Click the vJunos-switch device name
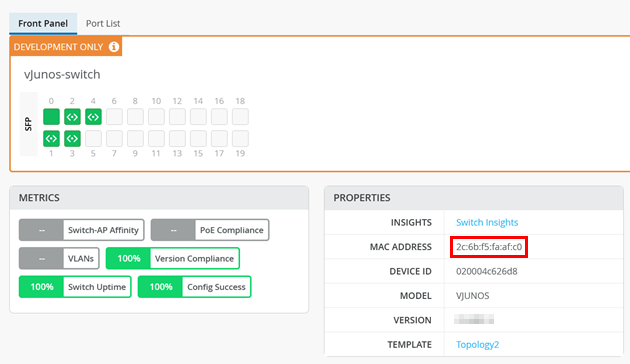This screenshot has width=630, height=364. 62,74
